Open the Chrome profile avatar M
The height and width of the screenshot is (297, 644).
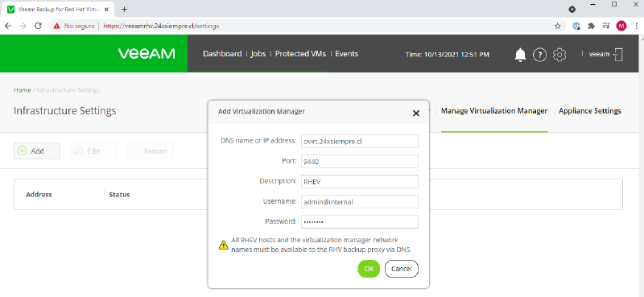tap(621, 26)
